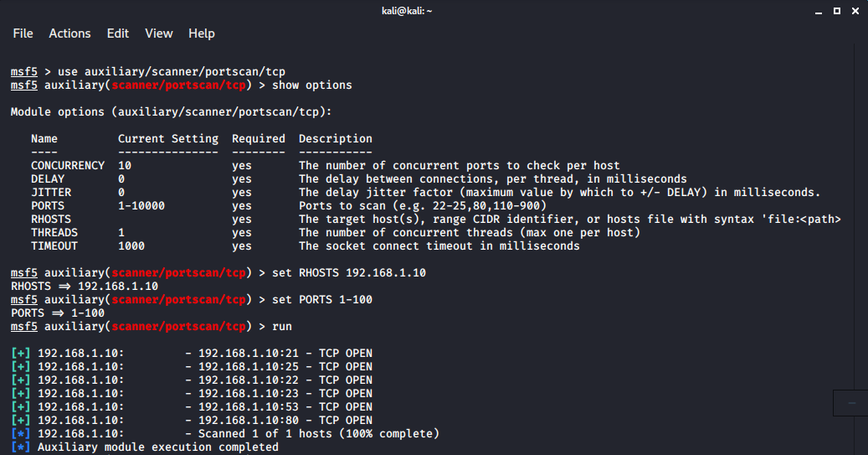
Task: Click the 'use auxiliary/scanner/portscan/tcp' command line
Action: pyautogui.click(x=148, y=71)
